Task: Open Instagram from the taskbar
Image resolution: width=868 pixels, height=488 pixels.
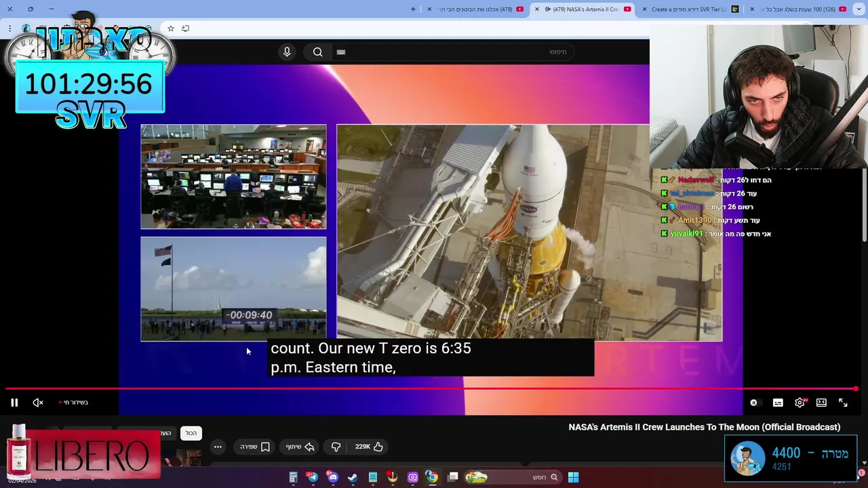Action: pyautogui.click(x=412, y=477)
